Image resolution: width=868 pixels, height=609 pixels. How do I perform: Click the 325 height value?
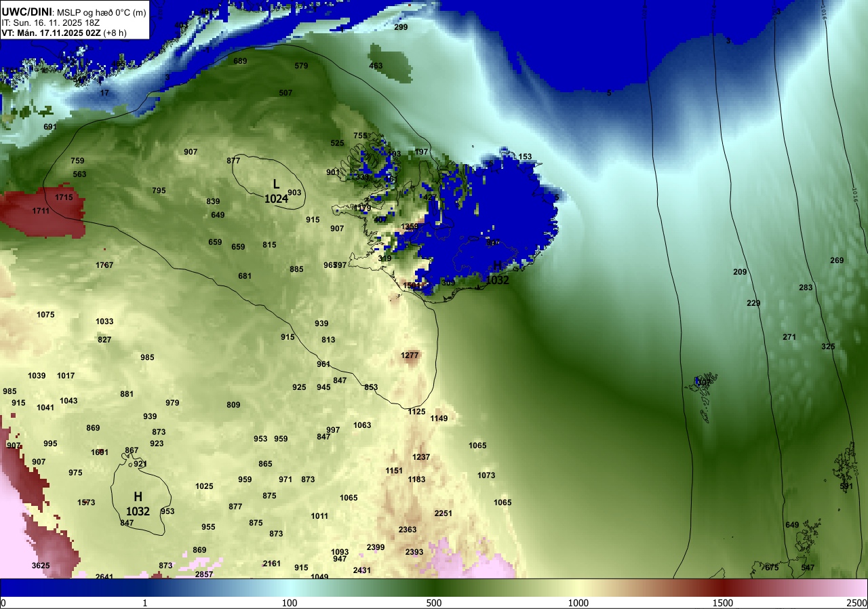coord(828,347)
